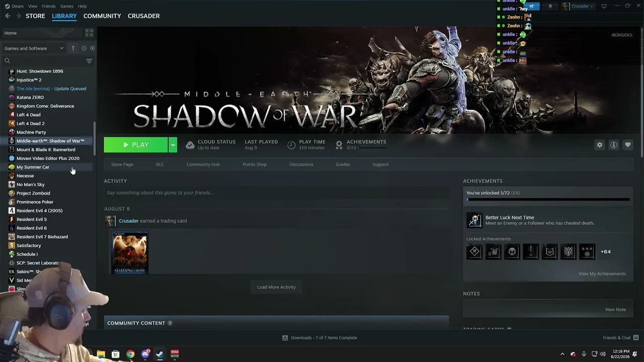Open the CRUSADER profile tab

(143, 16)
